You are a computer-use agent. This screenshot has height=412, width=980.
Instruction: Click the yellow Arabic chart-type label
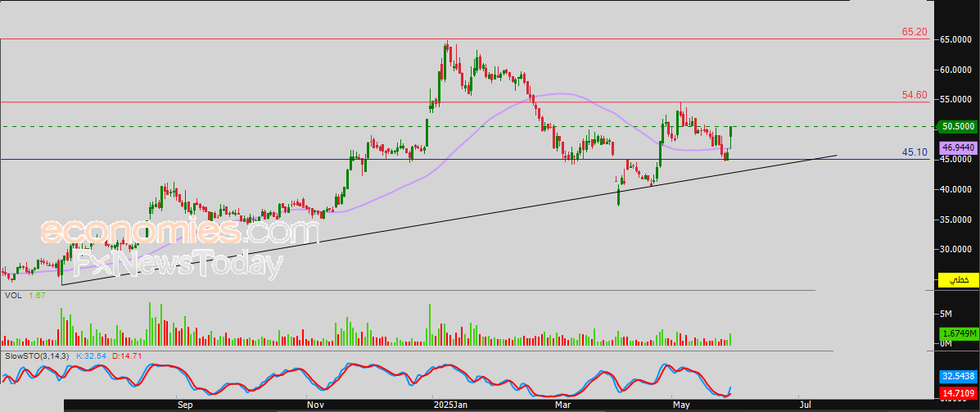tap(958, 278)
